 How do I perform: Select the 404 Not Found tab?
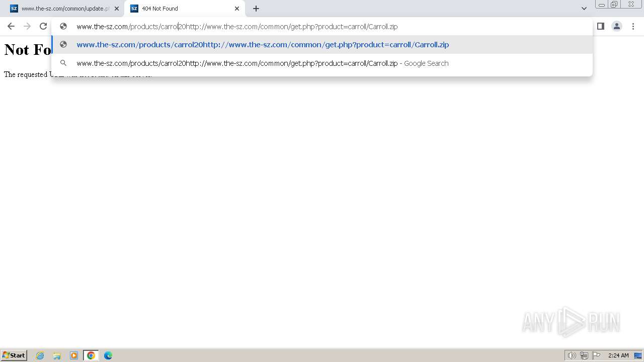point(184,9)
